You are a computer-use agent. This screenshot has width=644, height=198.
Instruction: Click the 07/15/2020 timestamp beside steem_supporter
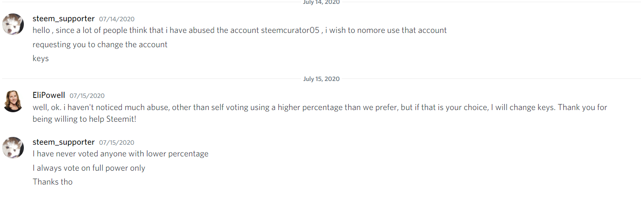point(117,143)
